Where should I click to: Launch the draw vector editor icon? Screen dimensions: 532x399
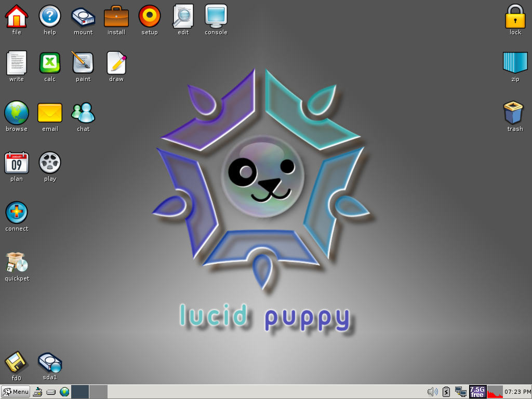click(x=116, y=63)
